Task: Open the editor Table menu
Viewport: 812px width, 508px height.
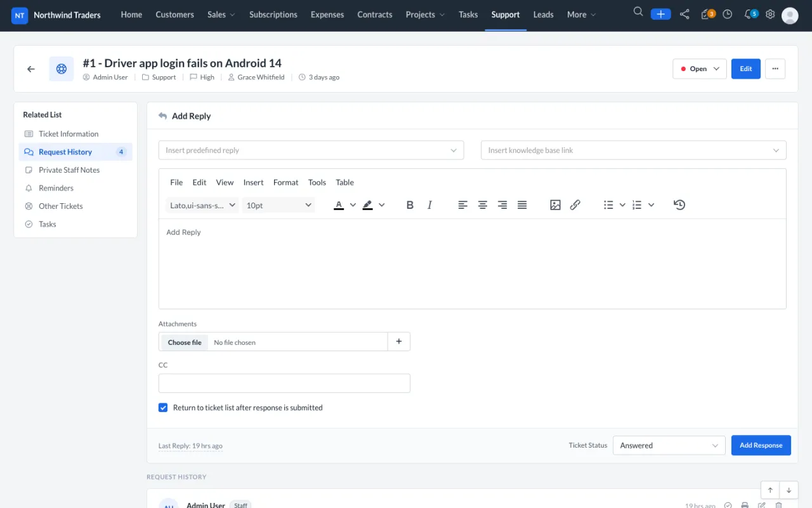Action: pyautogui.click(x=344, y=182)
